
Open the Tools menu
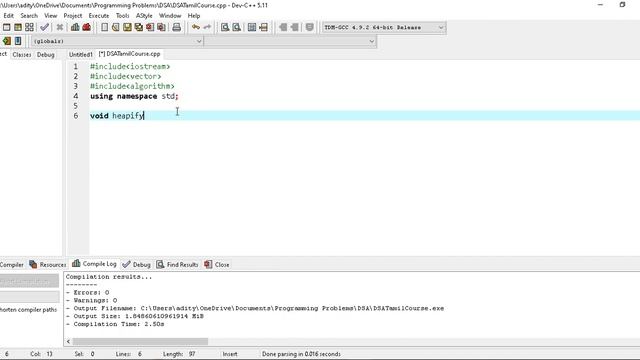coord(122,16)
